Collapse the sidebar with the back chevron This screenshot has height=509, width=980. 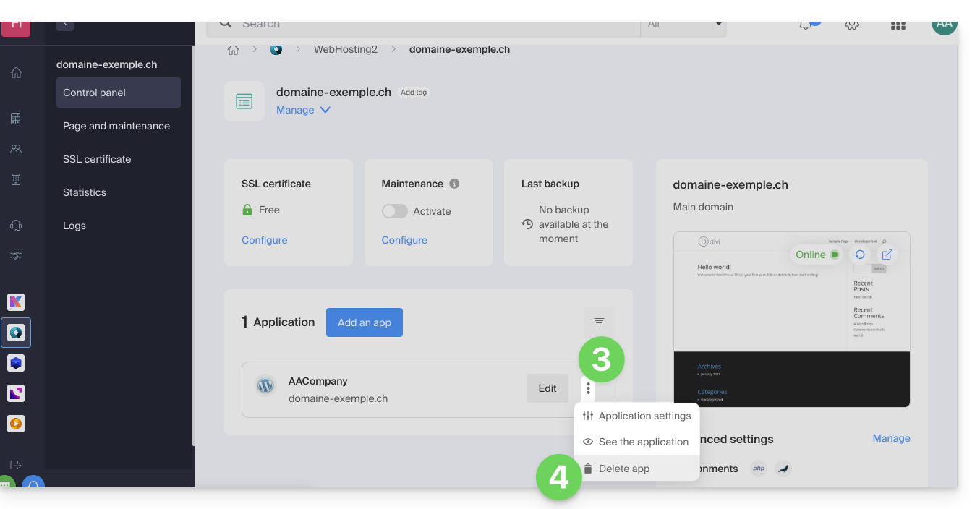[x=65, y=24]
